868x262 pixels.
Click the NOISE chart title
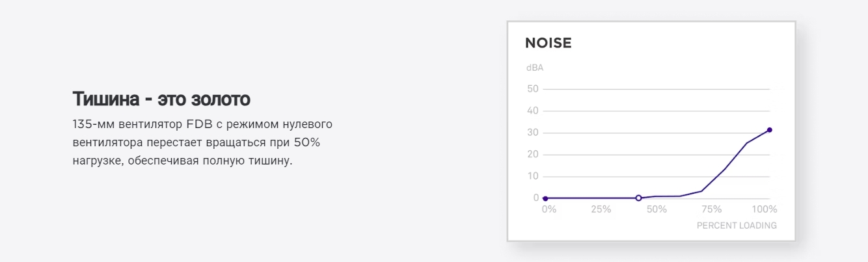pos(548,44)
